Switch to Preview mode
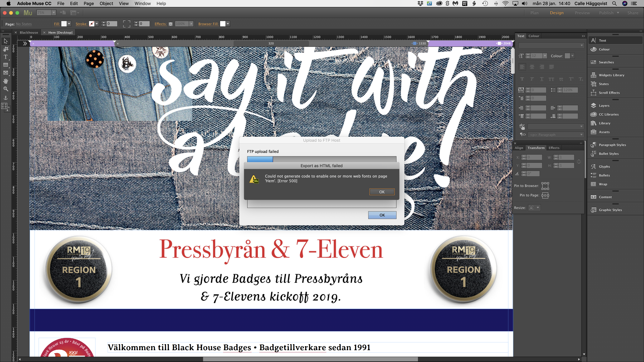This screenshot has height=362, width=644. point(582,13)
